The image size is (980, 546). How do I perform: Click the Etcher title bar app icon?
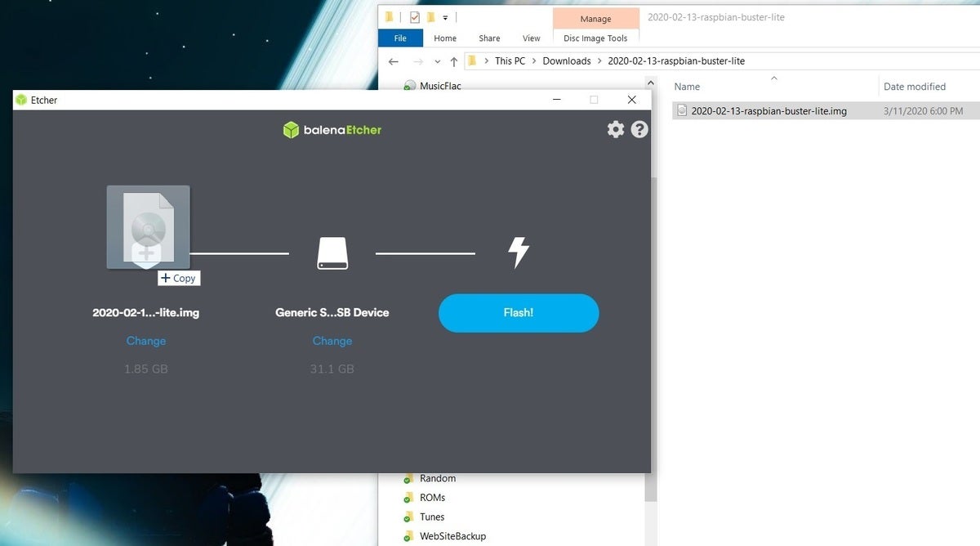click(x=21, y=100)
